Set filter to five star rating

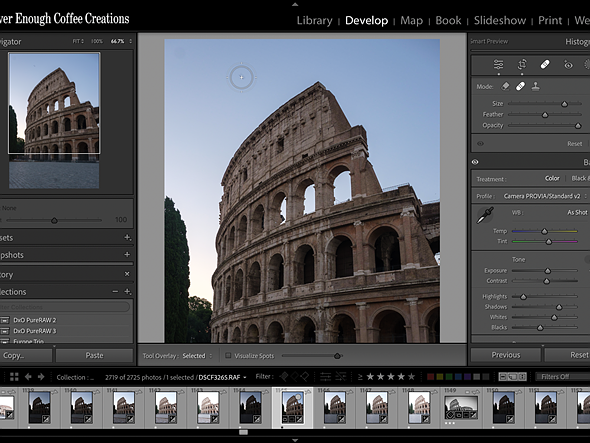pyautogui.click(x=412, y=376)
